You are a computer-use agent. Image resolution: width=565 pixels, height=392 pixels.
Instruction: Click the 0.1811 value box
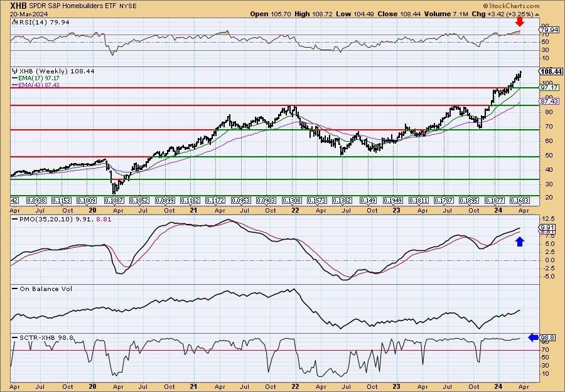[419, 200]
